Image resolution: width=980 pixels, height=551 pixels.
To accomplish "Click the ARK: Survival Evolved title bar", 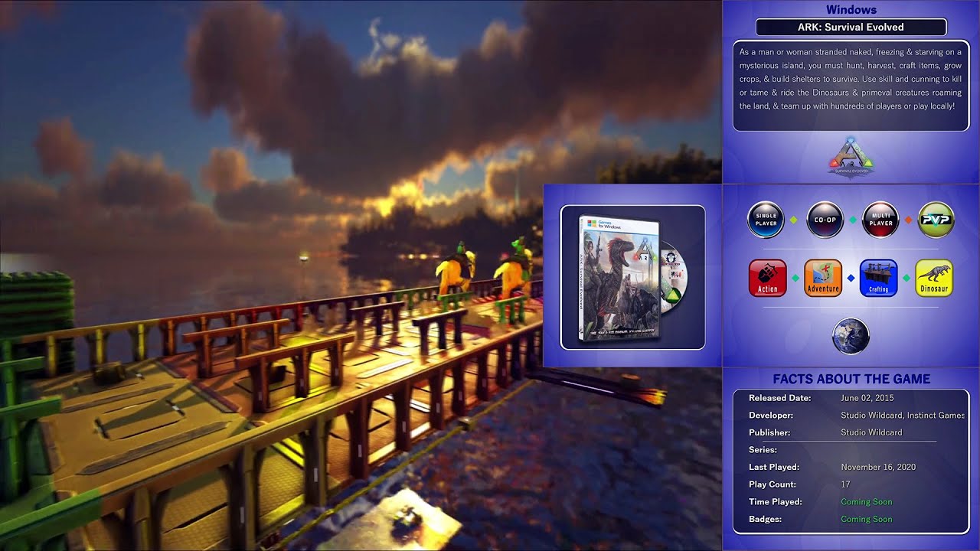I will pyautogui.click(x=851, y=27).
